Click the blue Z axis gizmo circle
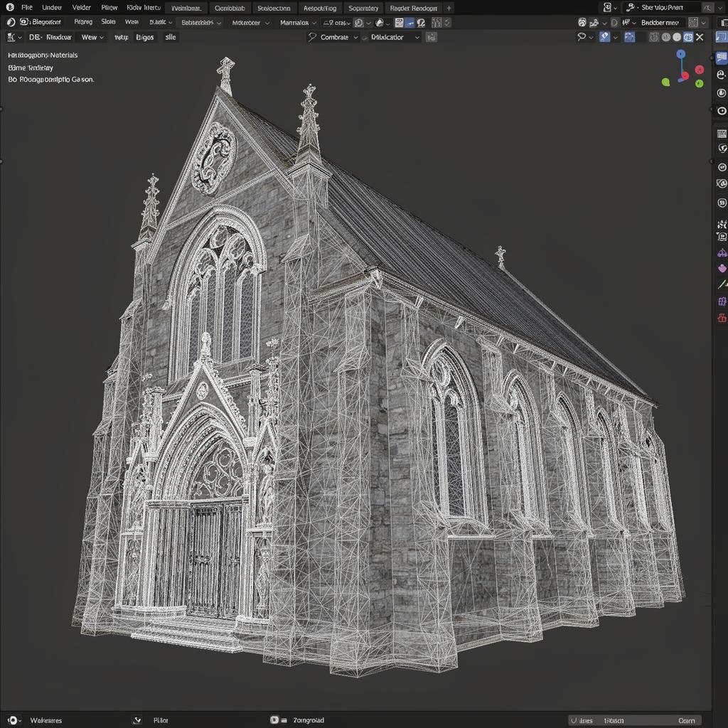728x728 pixels. (x=680, y=54)
